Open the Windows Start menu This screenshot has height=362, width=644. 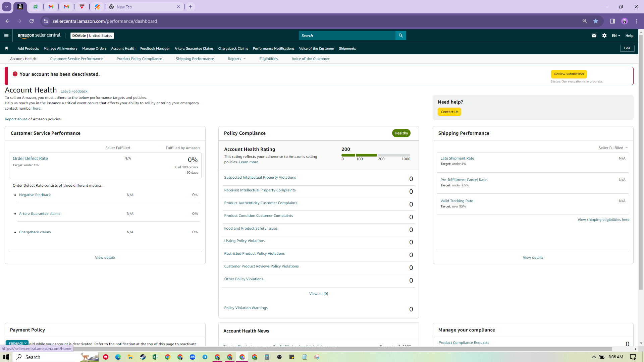(6, 357)
